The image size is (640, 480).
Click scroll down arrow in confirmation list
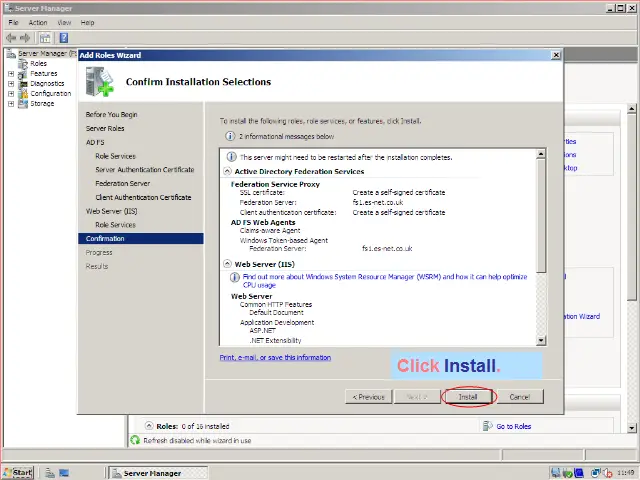541,340
